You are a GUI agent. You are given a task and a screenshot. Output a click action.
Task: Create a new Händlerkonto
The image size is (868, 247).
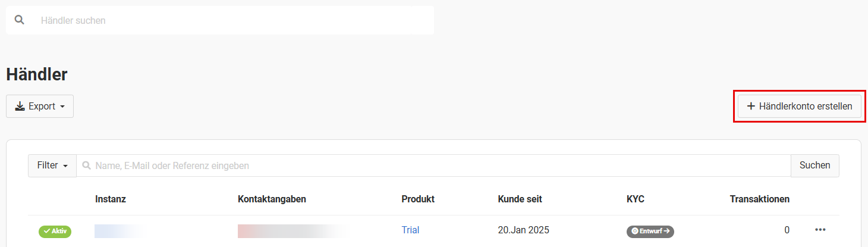800,107
